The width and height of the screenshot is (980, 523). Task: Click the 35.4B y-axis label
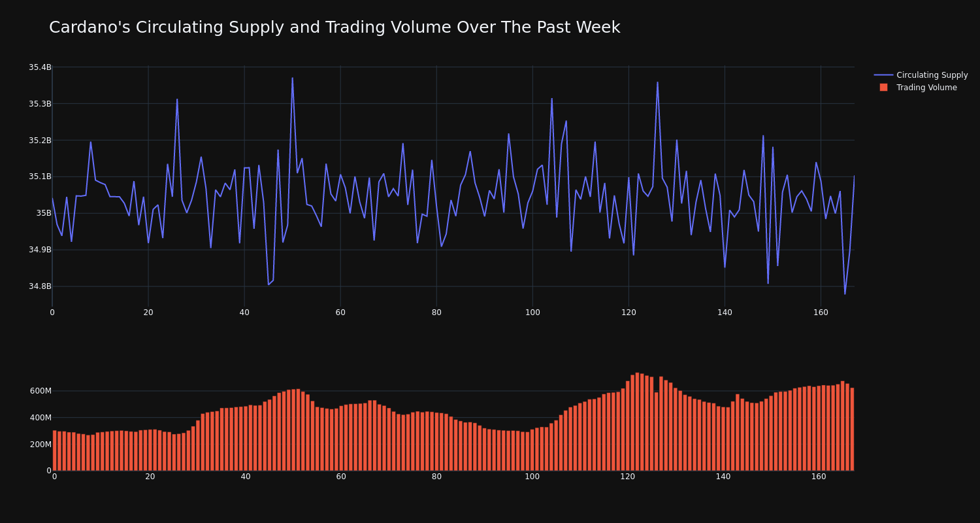pyautogui.click(x=40, y=67)
